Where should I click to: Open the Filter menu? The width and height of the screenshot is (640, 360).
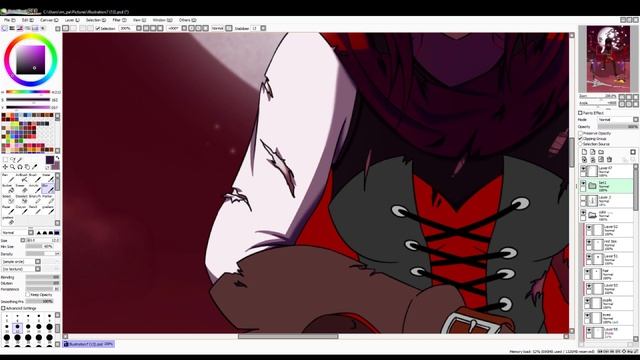coord(119,20)
